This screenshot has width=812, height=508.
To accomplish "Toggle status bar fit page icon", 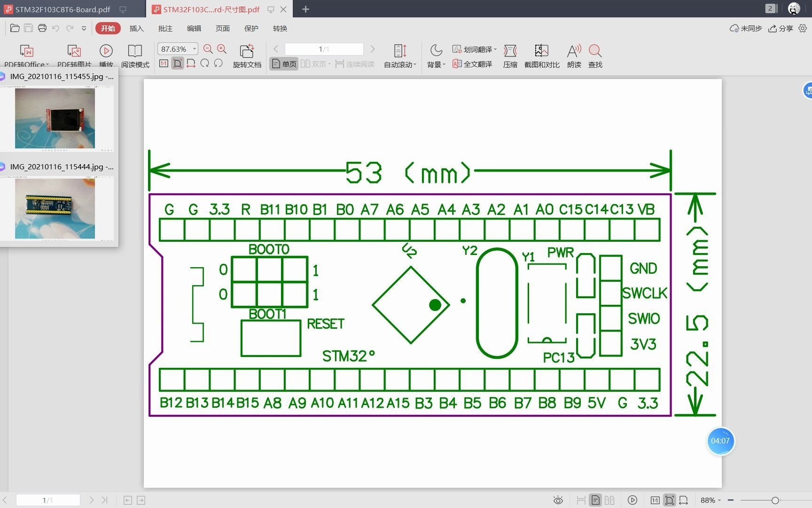I will pyautogui.click(x=669, y=500).
